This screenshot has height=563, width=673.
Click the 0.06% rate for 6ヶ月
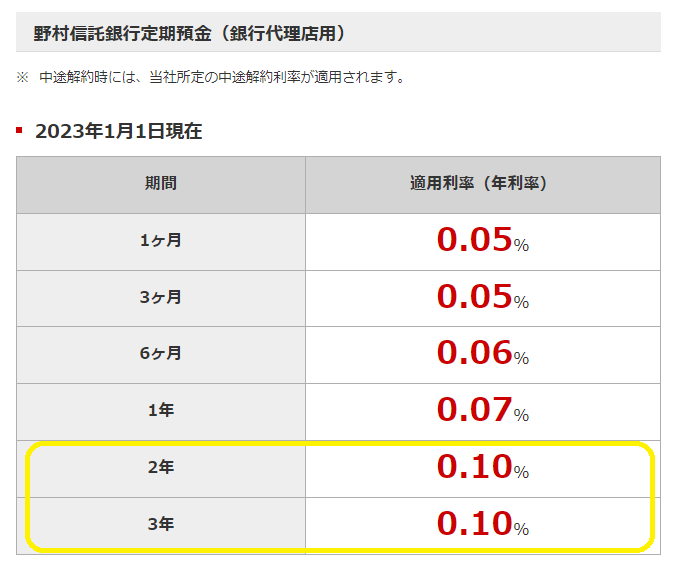point(483,353)
